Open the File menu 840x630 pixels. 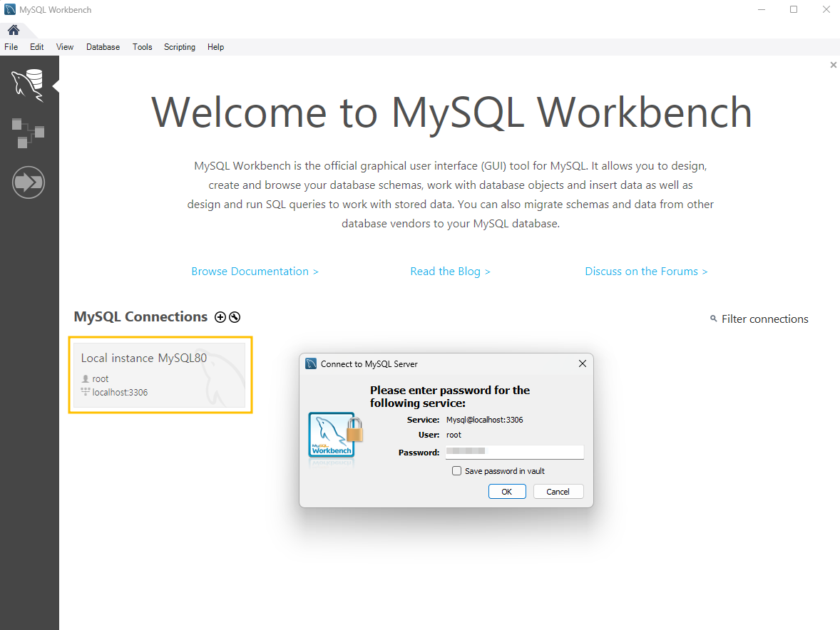point(11,47)
